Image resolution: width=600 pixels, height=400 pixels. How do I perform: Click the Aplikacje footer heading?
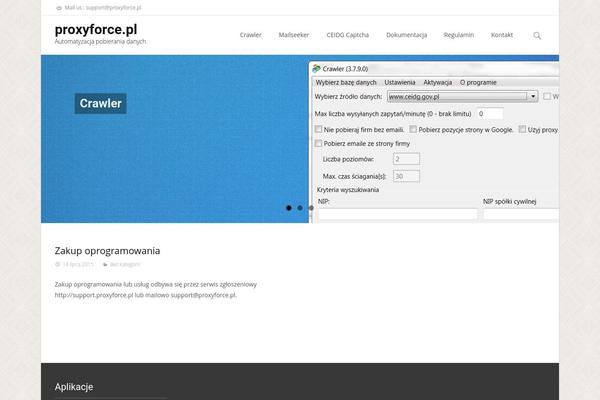[74, 387]
